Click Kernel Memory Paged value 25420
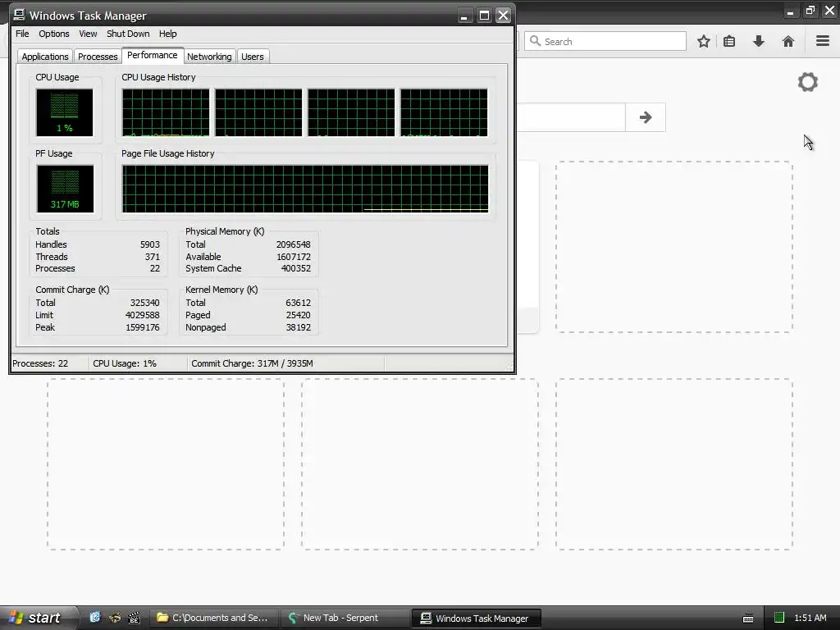This screenshot has height=630, width=840. (x=298, y=315)
